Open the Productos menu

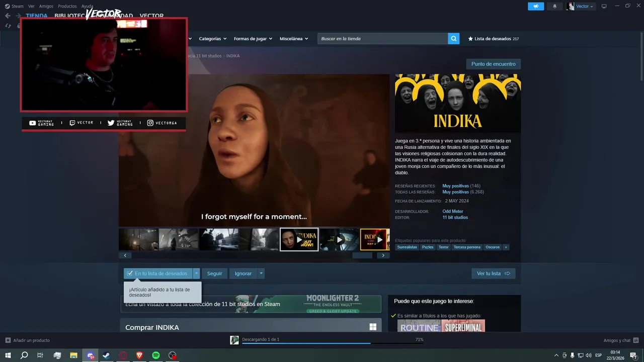[67, 6]
